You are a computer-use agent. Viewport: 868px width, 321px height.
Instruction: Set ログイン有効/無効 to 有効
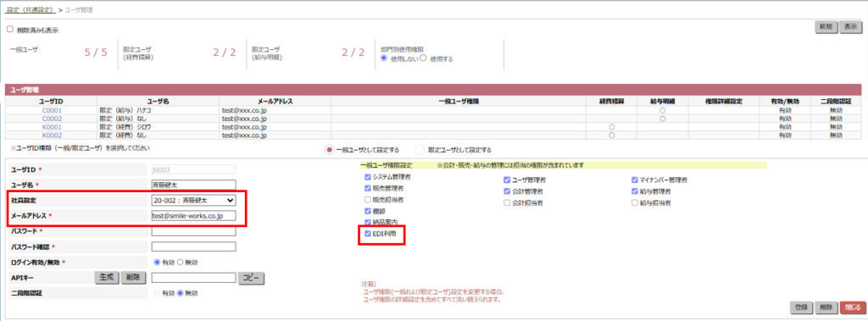coord(157,263)
